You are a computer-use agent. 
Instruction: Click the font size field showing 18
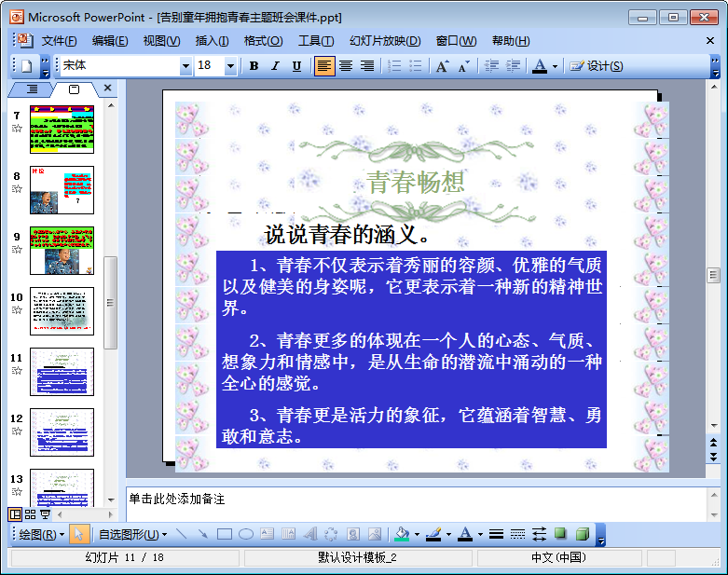[210, 66]
